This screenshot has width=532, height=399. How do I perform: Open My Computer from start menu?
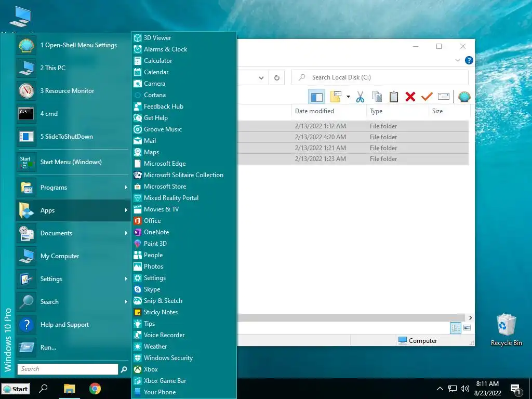[72, 256]
